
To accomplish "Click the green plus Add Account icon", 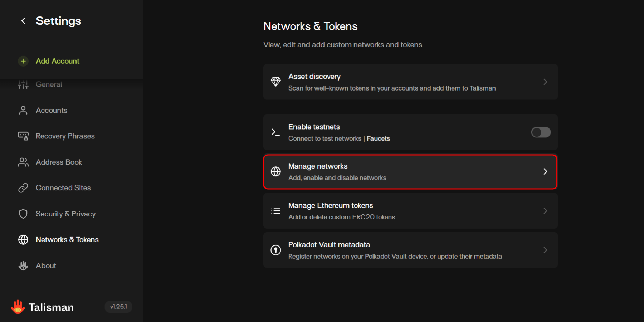I will (23, 61).
